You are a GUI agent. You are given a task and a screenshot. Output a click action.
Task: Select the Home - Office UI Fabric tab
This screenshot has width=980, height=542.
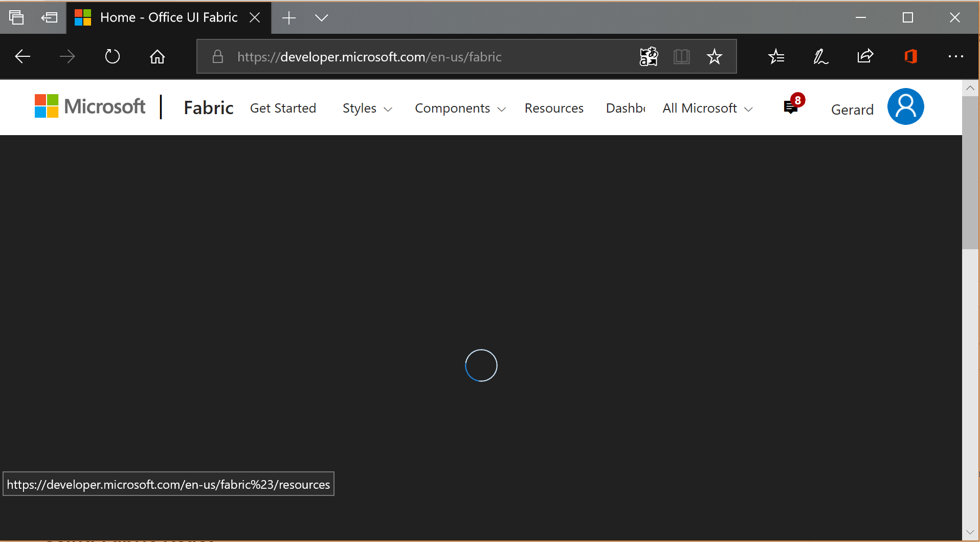point(168,17)
